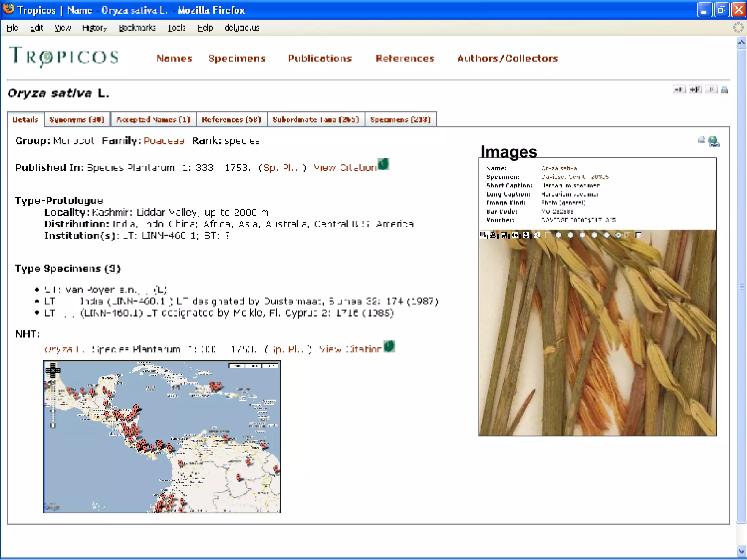Click the green leaf icon after NHT citation
Screen dimensions: 747x560
389,346
